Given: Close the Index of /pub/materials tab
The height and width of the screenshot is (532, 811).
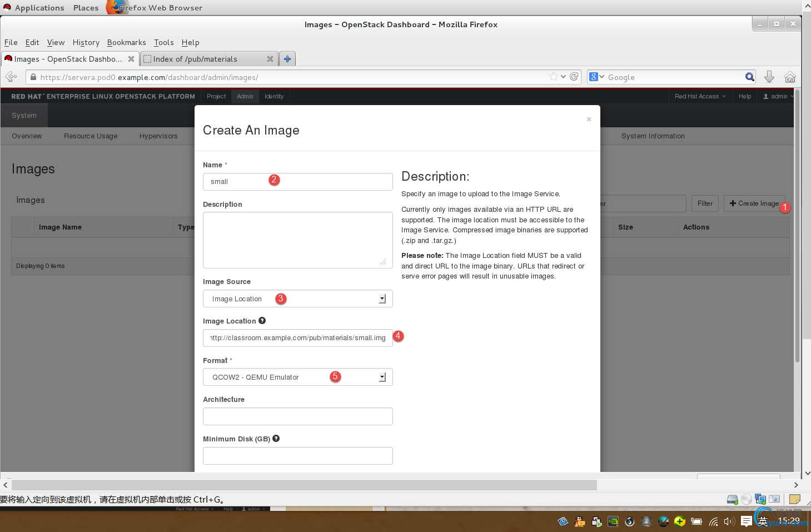Looking at the screenshot, I should (270, 59).
